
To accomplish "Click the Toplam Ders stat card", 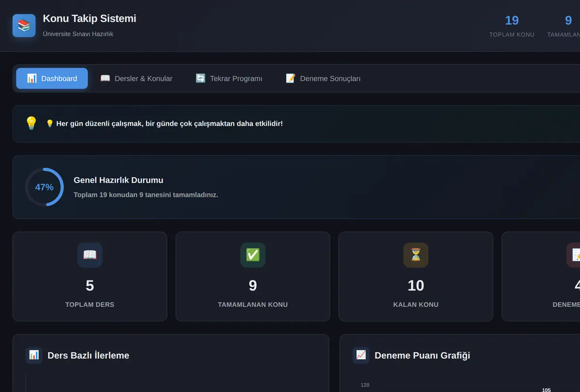I will tap(90, 276).
